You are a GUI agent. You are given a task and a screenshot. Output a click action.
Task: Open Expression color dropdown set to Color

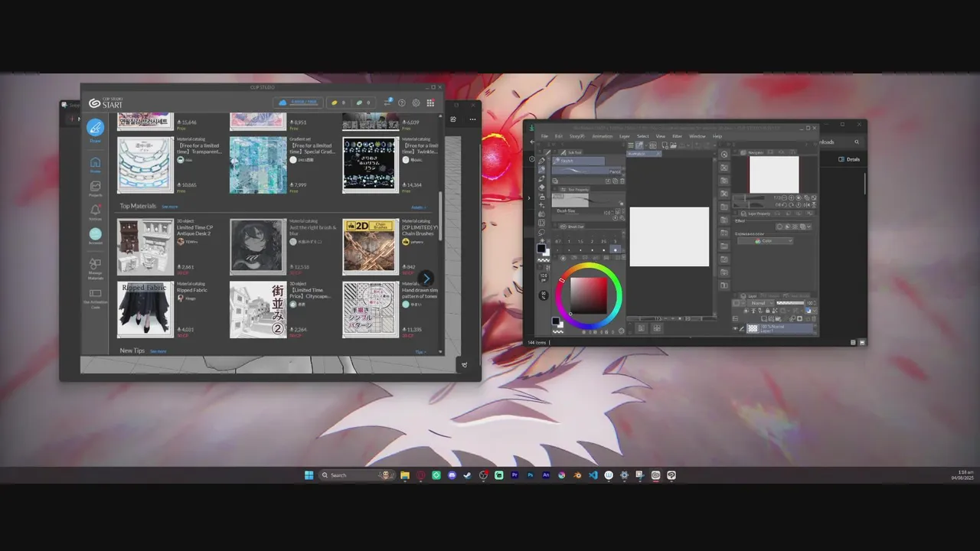[766, 241]
